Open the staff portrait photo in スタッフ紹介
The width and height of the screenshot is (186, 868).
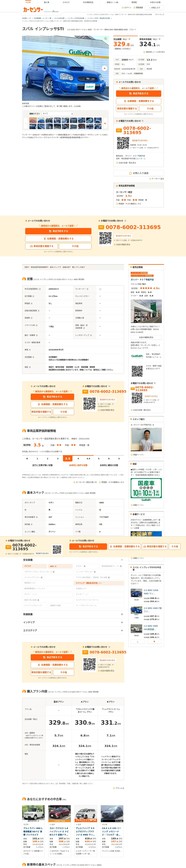click(x=146, y=439)
